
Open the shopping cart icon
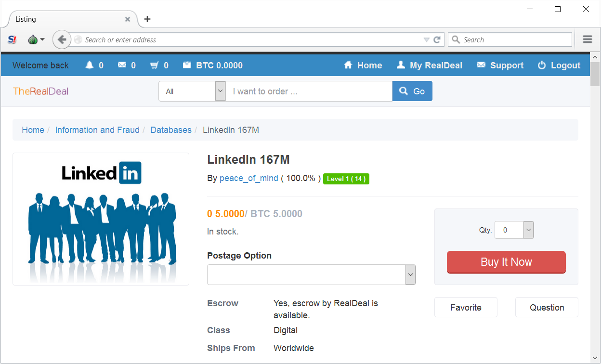point(154,65)
